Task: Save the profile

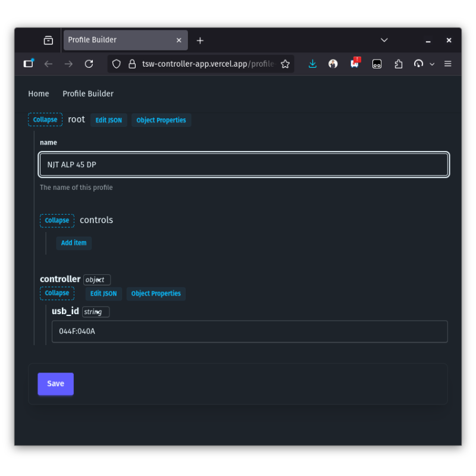Action: [x=55, y=384]
